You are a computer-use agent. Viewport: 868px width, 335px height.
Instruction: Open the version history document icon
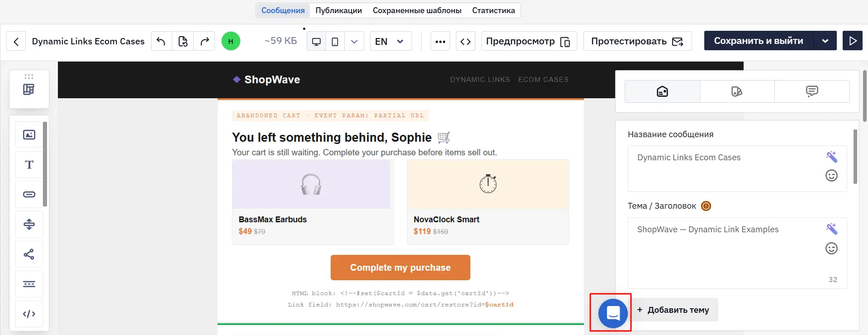coord(183,41)
